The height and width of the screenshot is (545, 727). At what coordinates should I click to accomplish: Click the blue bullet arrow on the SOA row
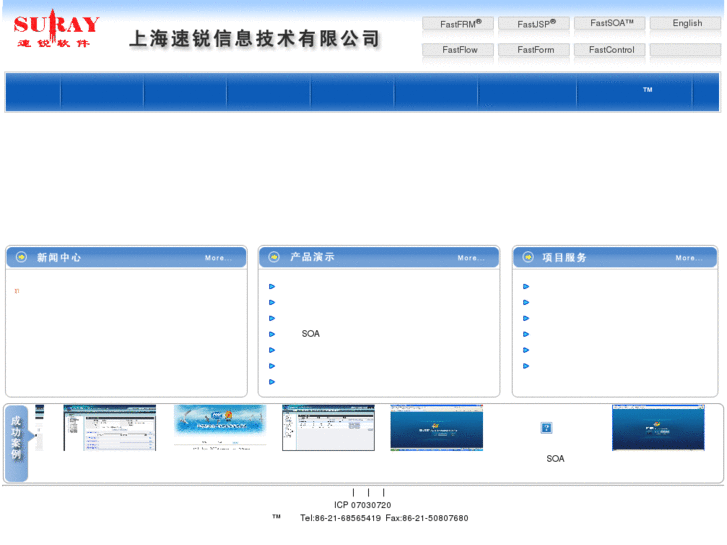[272, 334]
